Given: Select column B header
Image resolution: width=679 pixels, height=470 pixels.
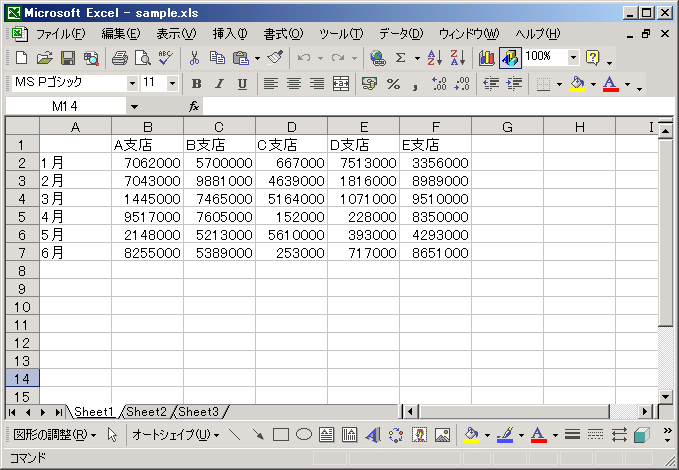Looking at the screenshot, I should tap(148, 126).
